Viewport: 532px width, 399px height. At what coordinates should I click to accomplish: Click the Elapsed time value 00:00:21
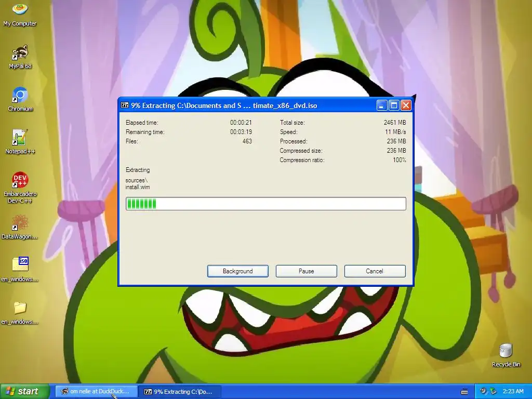coord(241,123)
